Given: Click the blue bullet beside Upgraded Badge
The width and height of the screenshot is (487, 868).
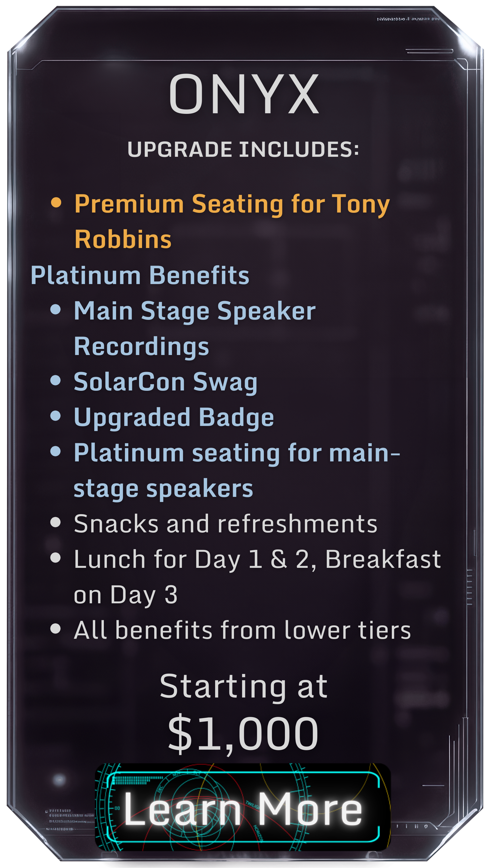Looking at the screenshot, I should [x=55, y=416].
